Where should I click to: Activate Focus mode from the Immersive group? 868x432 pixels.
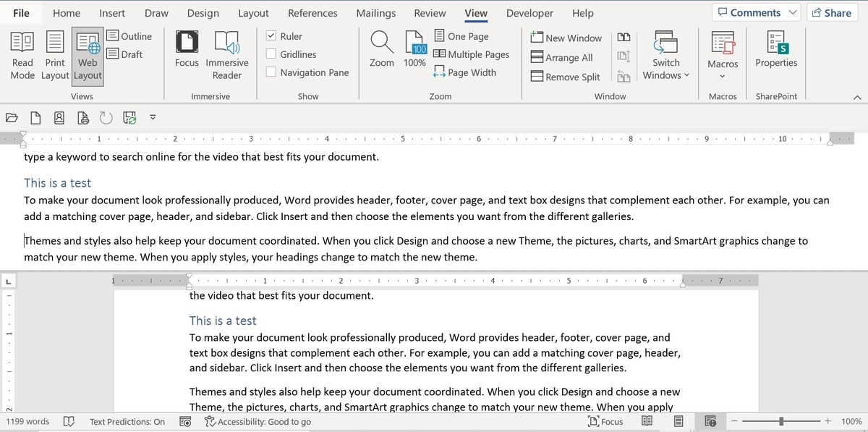pyautogui.click(x=187, y=54)
